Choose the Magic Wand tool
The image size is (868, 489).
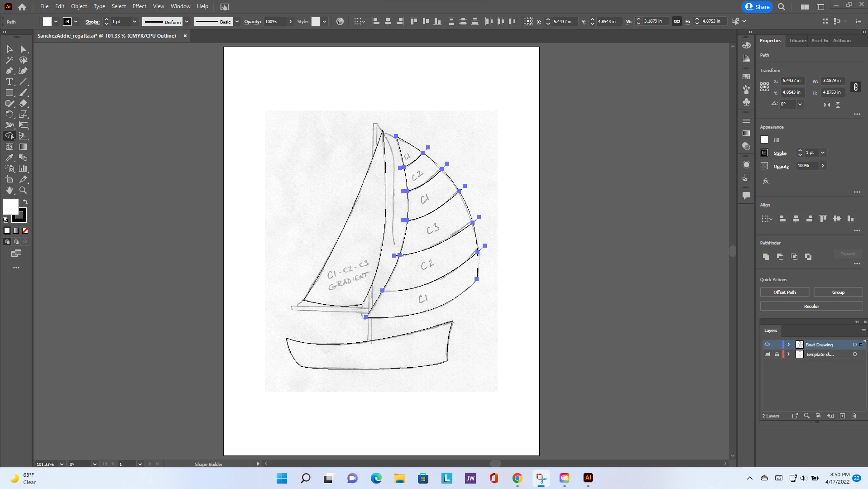point(10,60)
